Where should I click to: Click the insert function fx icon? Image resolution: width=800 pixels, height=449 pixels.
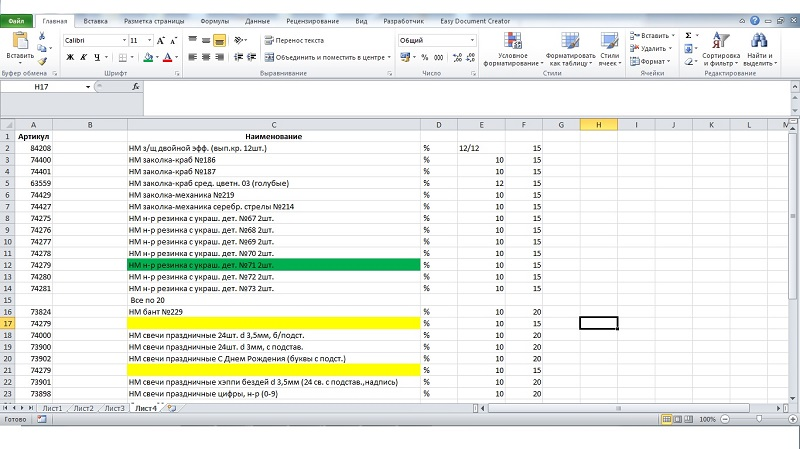pyautogui.click(x=136, y=87)
